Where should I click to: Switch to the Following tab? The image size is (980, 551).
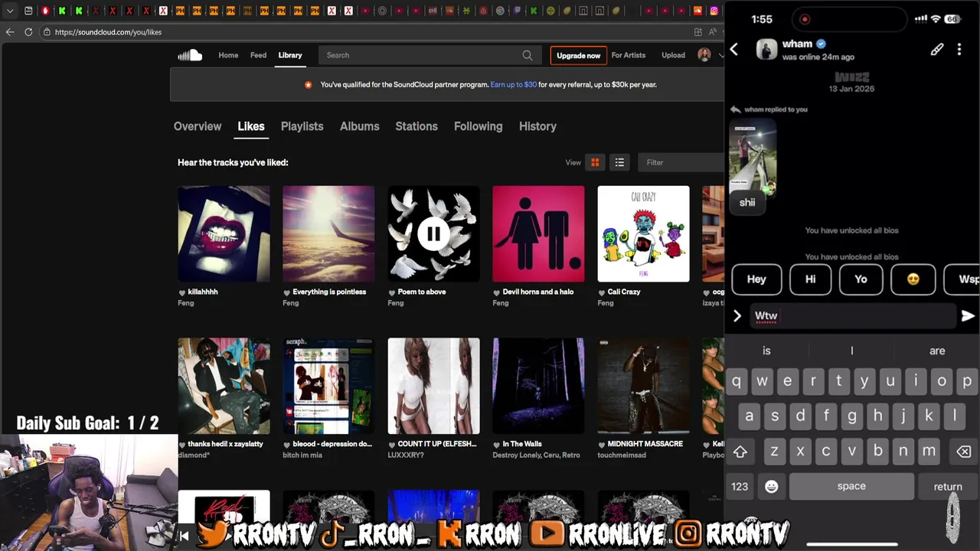478,126
